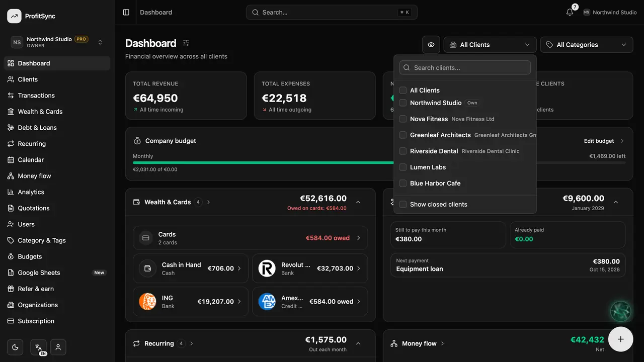The height and width of the screenshot is (362, 644).
Task: Open the notifications bell
Action: coord(570,12)
